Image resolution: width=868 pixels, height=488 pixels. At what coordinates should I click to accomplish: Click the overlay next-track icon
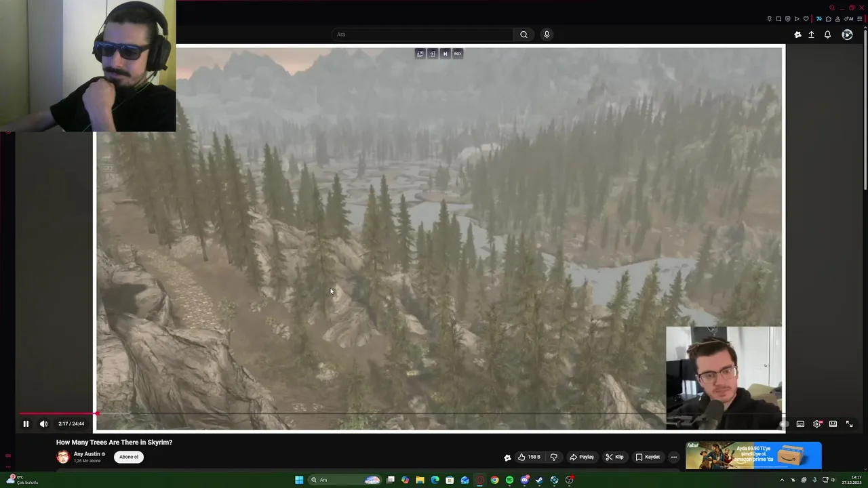pos(445,54)
